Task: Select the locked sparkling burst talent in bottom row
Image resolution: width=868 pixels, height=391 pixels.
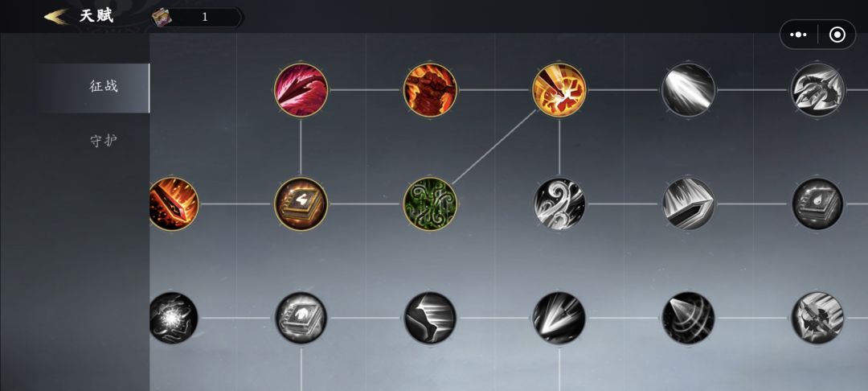Action: click(174, 318)
